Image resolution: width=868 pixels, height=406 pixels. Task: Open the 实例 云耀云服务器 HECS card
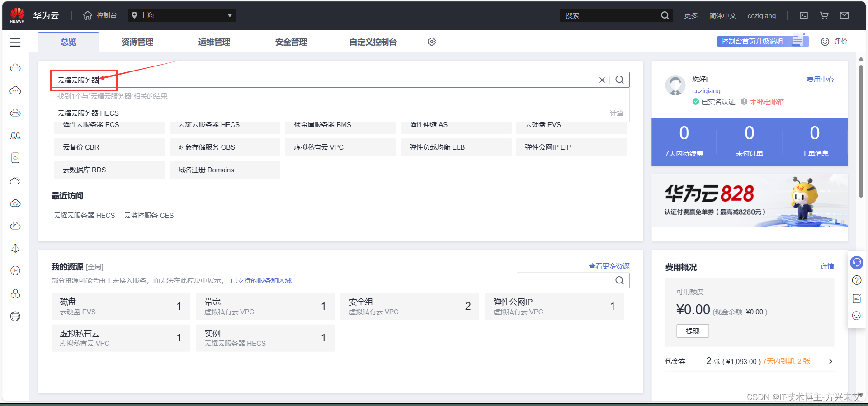tap(265, 338)
